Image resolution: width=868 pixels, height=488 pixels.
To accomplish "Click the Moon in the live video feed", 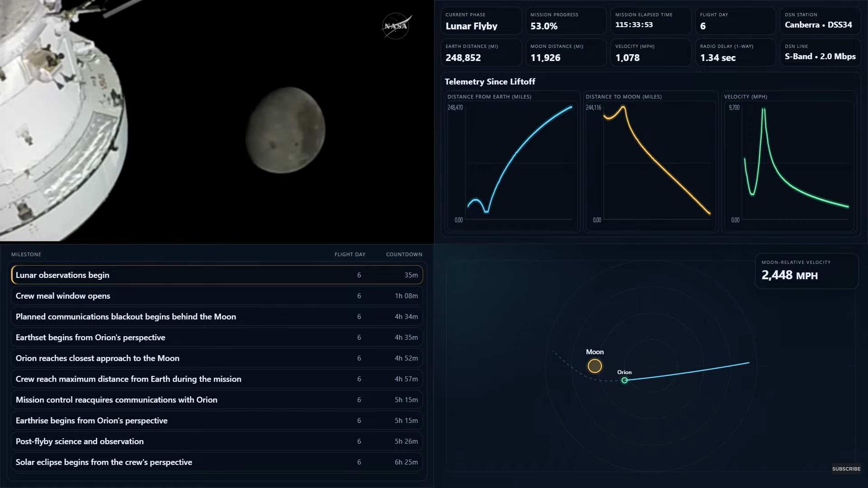I will 286,130.
